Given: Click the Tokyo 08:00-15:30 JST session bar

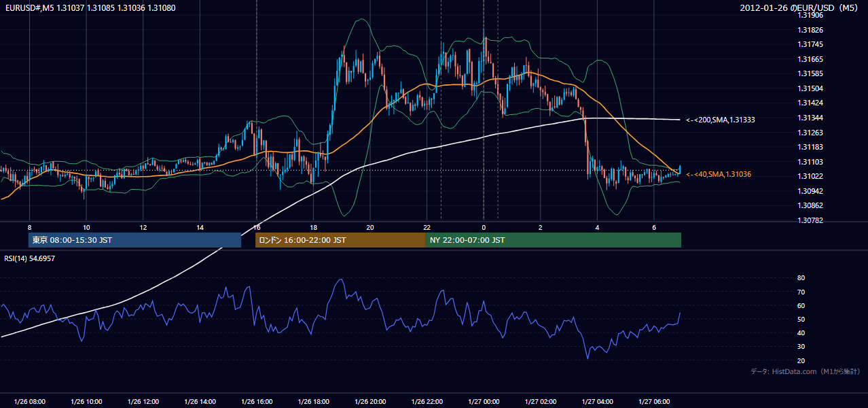Looking at the screenshot, I should pyautogui.click(x=134, y=240).
